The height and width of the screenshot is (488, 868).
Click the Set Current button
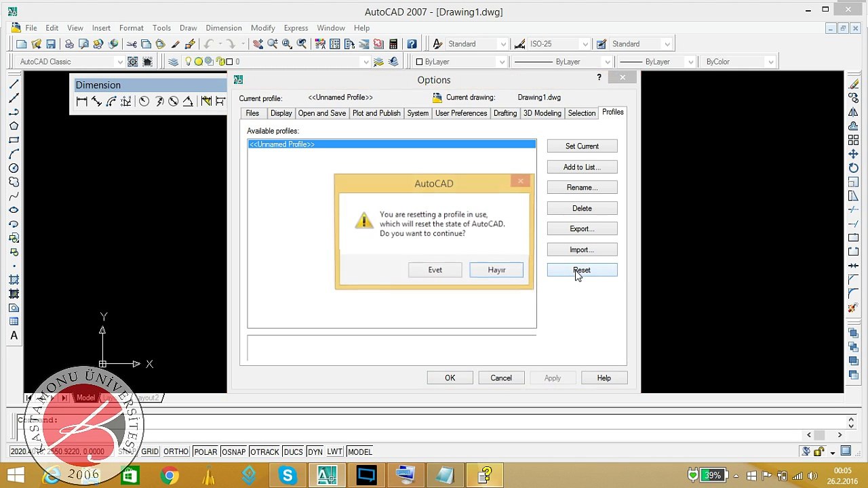click(582, 146)
